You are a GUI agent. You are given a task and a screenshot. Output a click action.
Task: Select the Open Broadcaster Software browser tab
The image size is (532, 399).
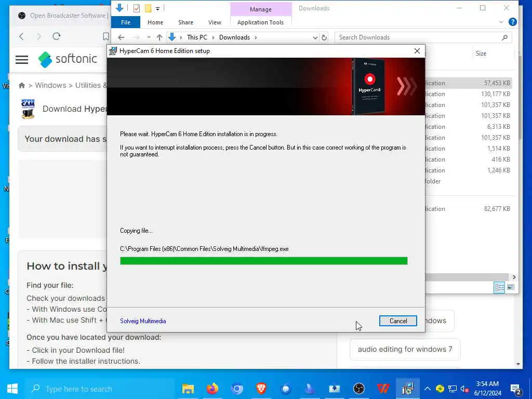63,16
